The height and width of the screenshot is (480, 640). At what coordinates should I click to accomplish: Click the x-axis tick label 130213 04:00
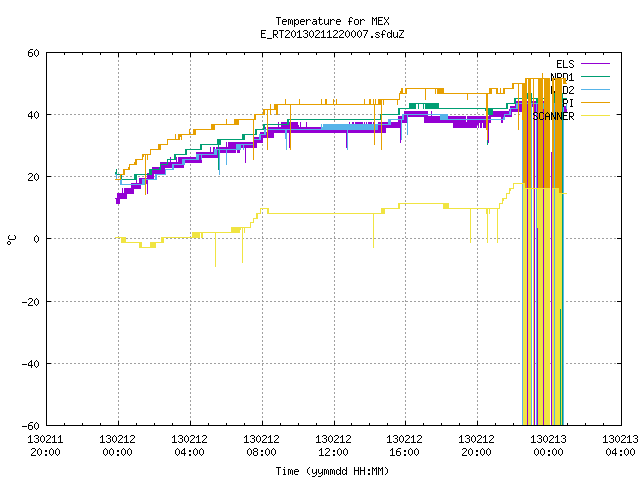(x=620, y=446)
